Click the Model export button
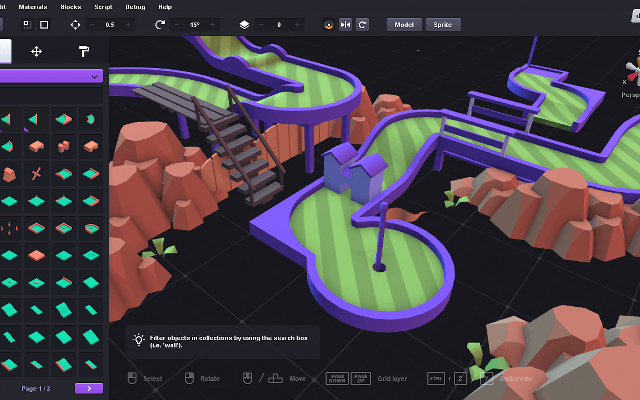The image size is (640, 400). [x=404, y=24]
